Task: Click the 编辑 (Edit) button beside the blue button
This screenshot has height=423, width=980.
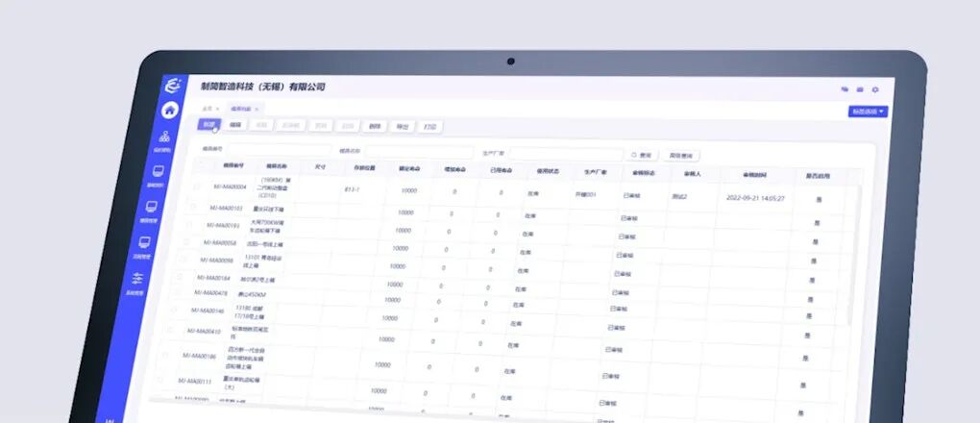Action: click(x=235, y=125)
